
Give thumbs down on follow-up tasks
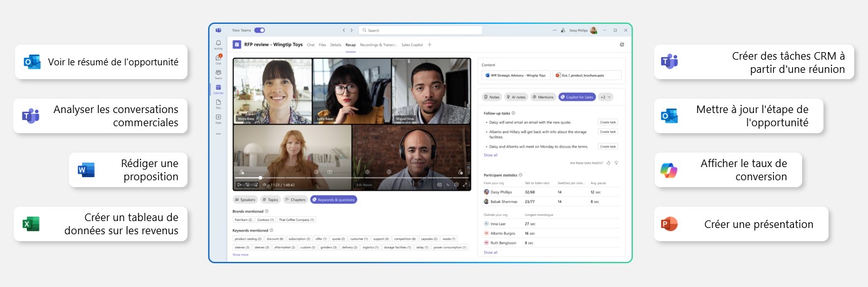(x=616, y=163)
